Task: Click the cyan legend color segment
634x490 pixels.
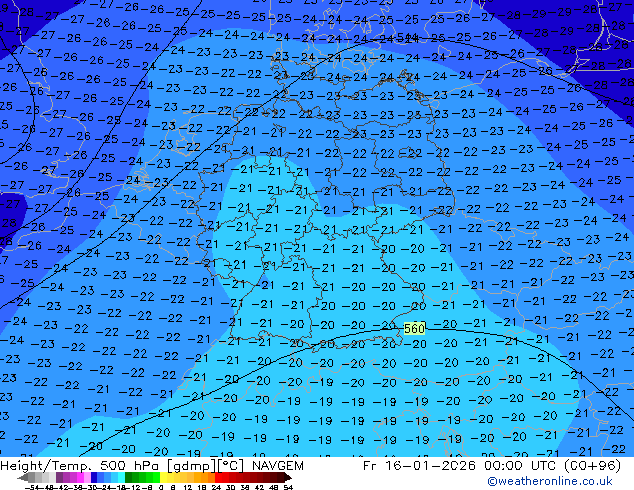Action: pyautogui.click(x=121, y=477)
